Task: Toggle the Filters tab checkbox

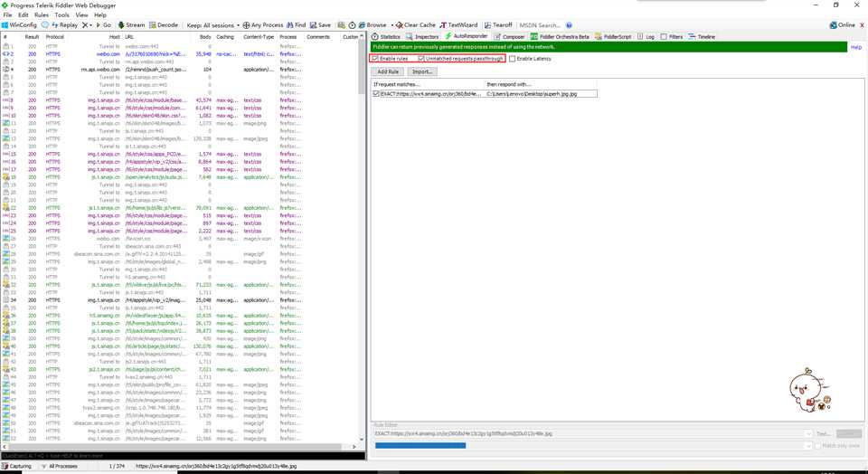Action: (663, 36)
